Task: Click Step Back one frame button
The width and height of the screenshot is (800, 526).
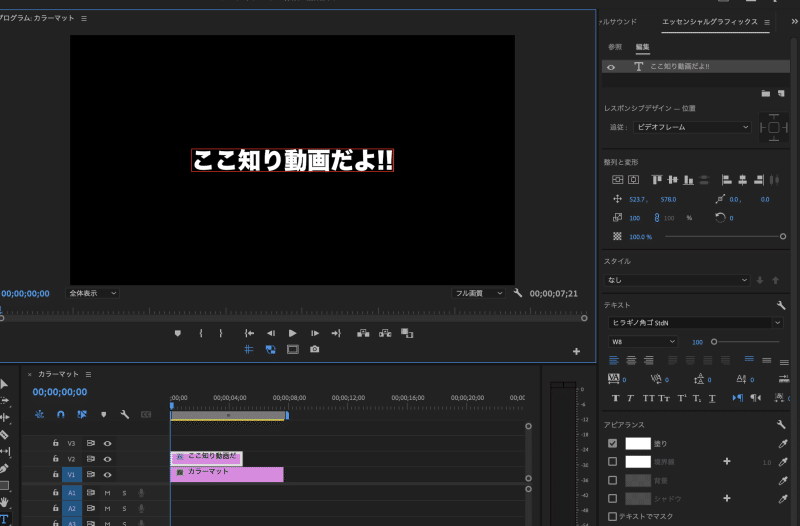Action: tap(271, 333)
